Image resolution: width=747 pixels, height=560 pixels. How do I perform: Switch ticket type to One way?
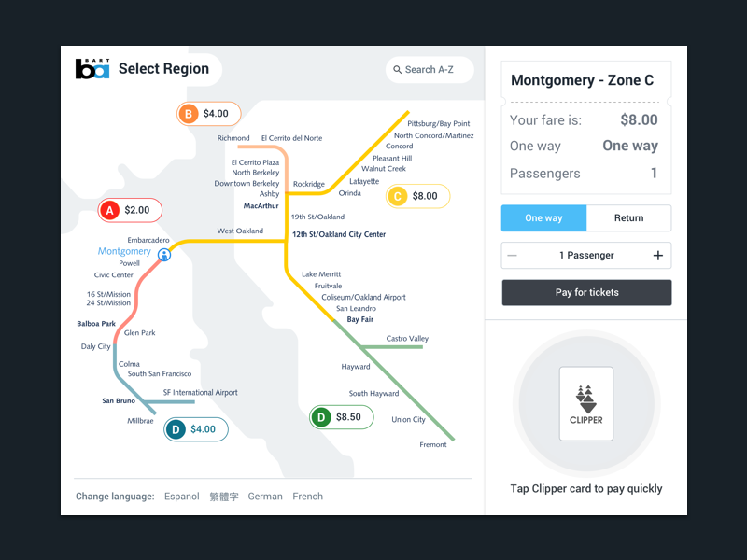coord(543,218)
